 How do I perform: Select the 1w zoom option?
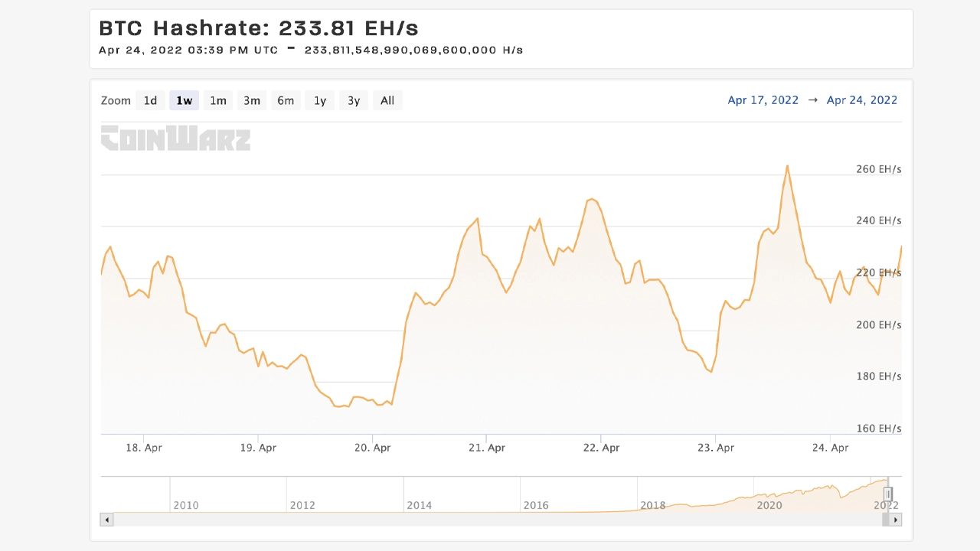(184, 100)
